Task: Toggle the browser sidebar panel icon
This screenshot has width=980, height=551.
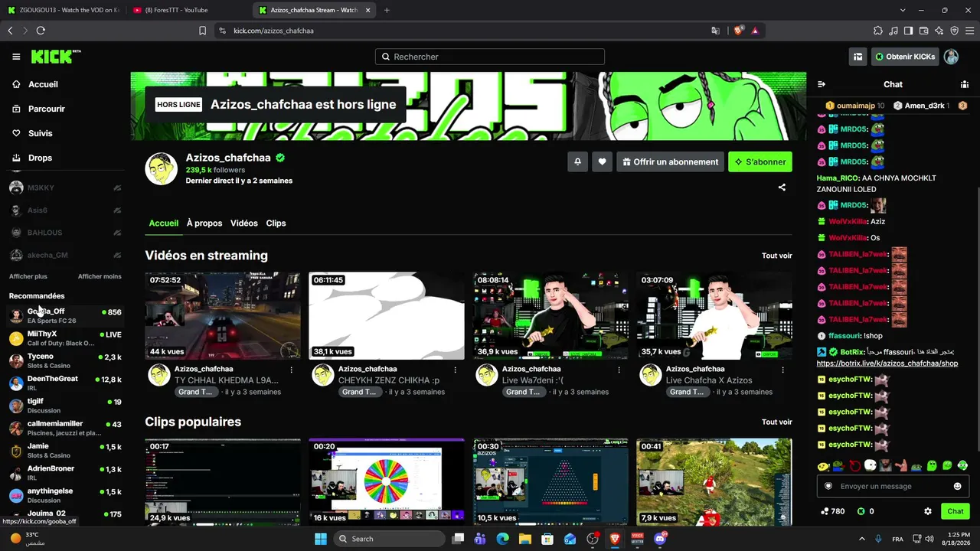Action: pos(908,31)
